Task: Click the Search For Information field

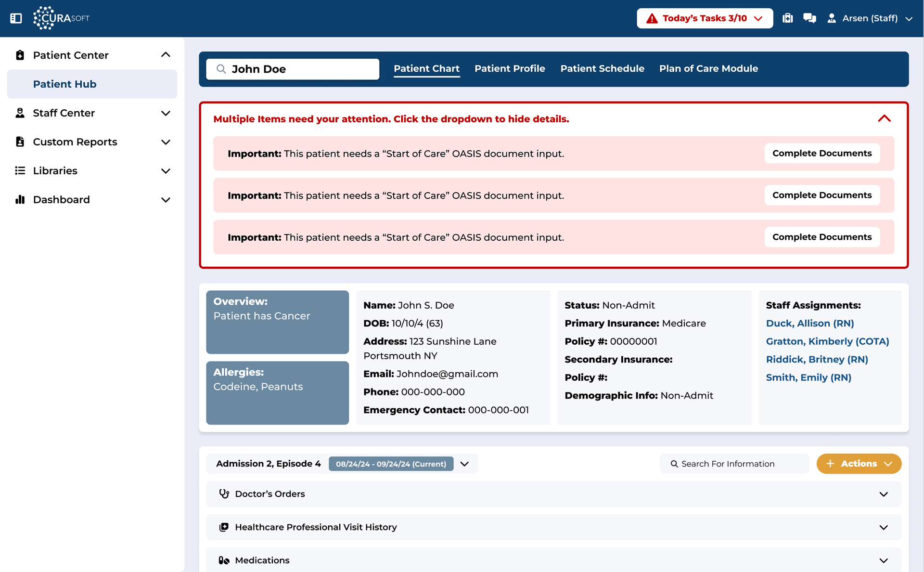Action: coord(734,464)
